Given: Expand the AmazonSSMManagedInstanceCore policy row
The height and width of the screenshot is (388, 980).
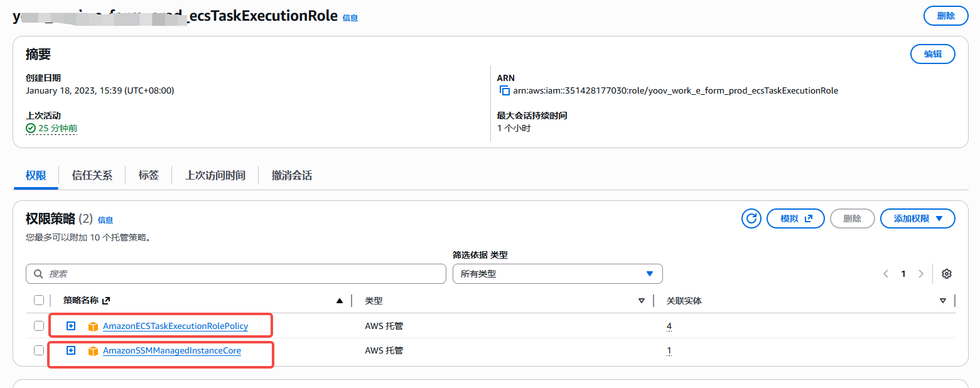Looking at the screenshot, I should pyautogui.click(x=71, y=350).
